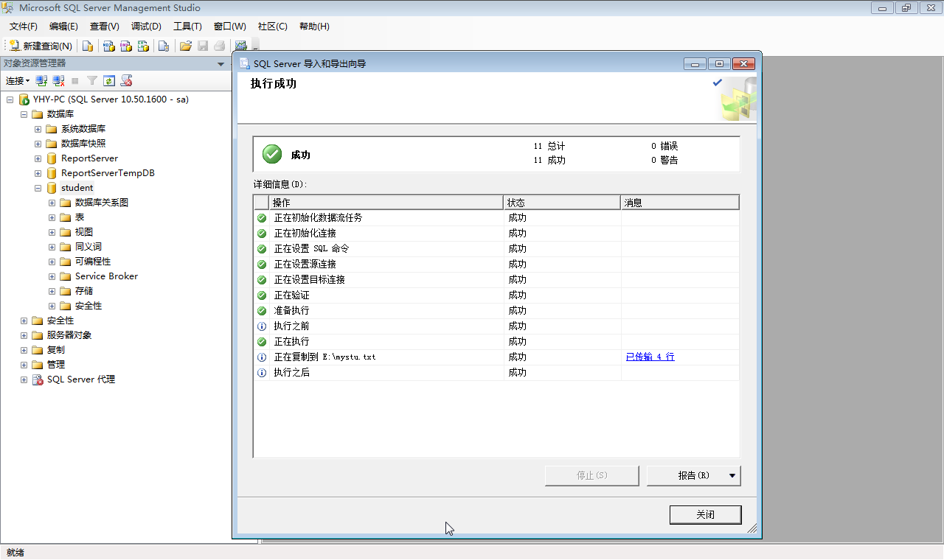The height and width of the screenshot is (560, 944).
Task: Click the Analysis Services DMX Query icon
Action: click(126, 46)
